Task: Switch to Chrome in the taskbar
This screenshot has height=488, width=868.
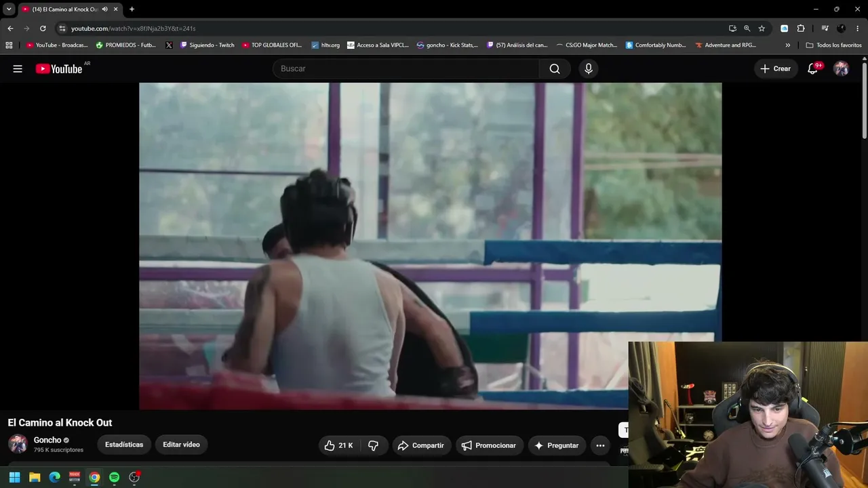Action: [94, 477]
